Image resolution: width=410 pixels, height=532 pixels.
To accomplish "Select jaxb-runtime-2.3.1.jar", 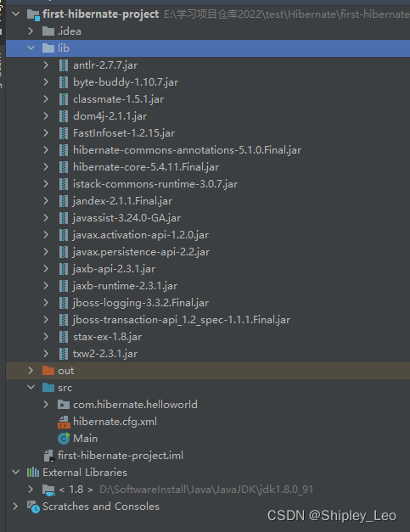I will tap(125, 286).
